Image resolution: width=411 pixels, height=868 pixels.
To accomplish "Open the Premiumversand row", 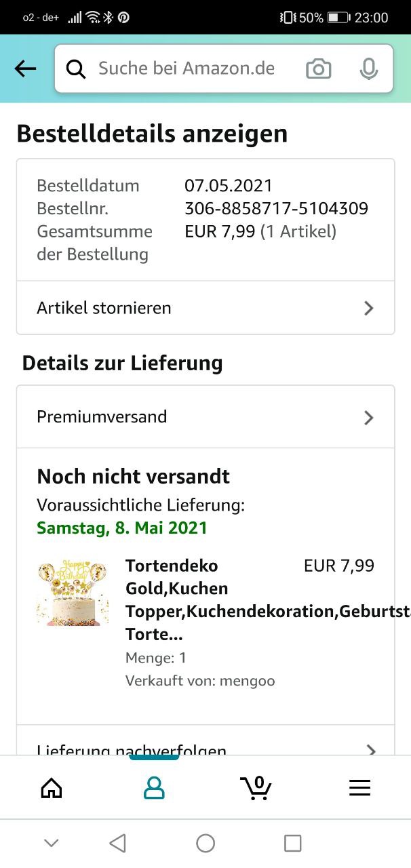I will click(102, 417).
